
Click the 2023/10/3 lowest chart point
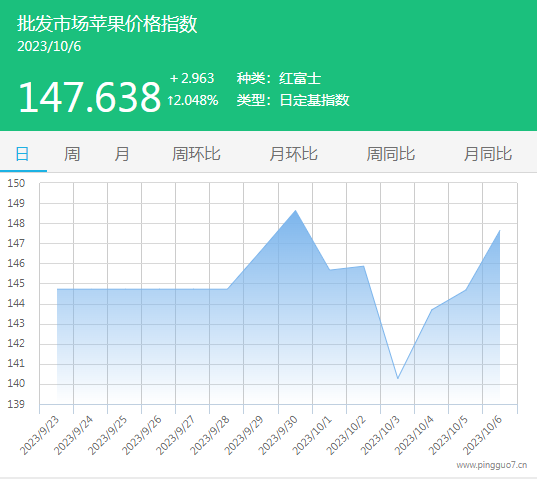(398, 378)
